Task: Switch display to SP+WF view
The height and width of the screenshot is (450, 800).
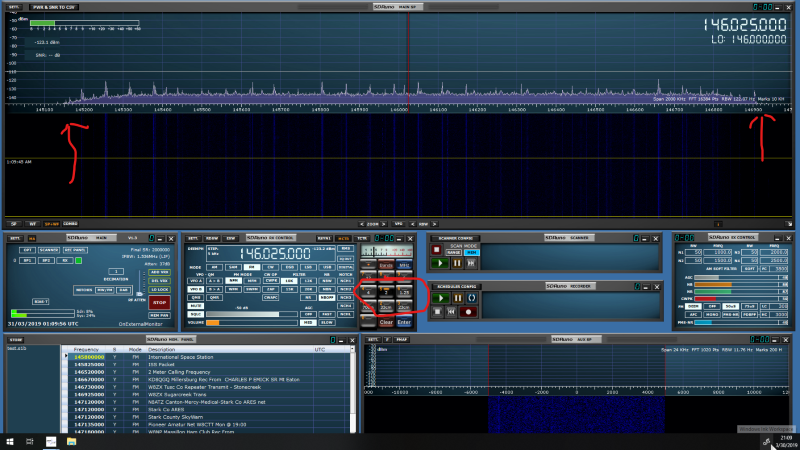Action: pos(52,224)
